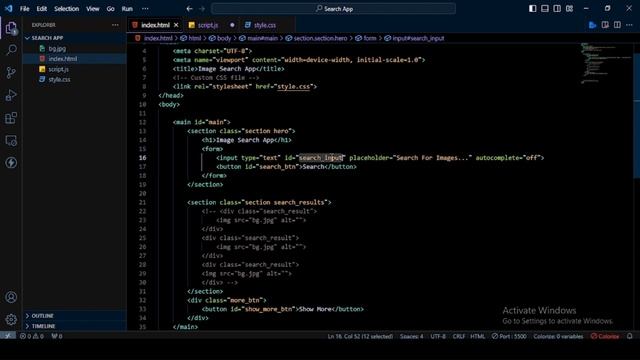Switch to the index.html tab
Viewport: 640px width, 360px height.
[156, 25]
